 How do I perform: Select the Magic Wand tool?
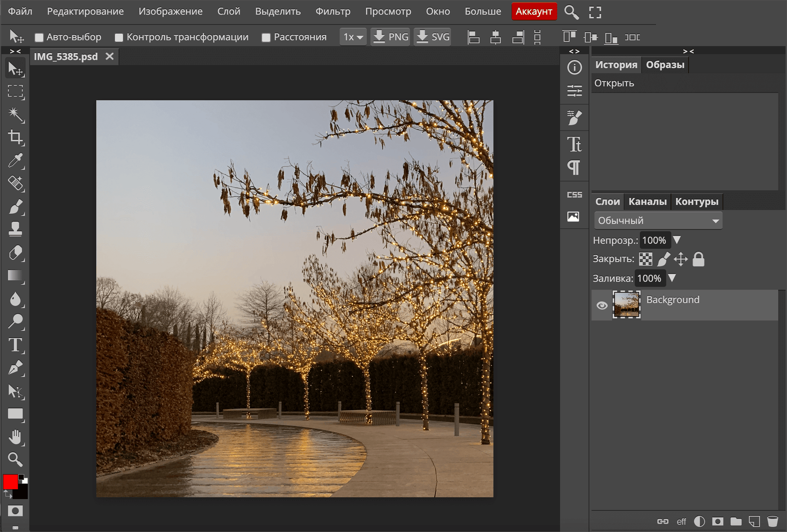click(15, 115)
